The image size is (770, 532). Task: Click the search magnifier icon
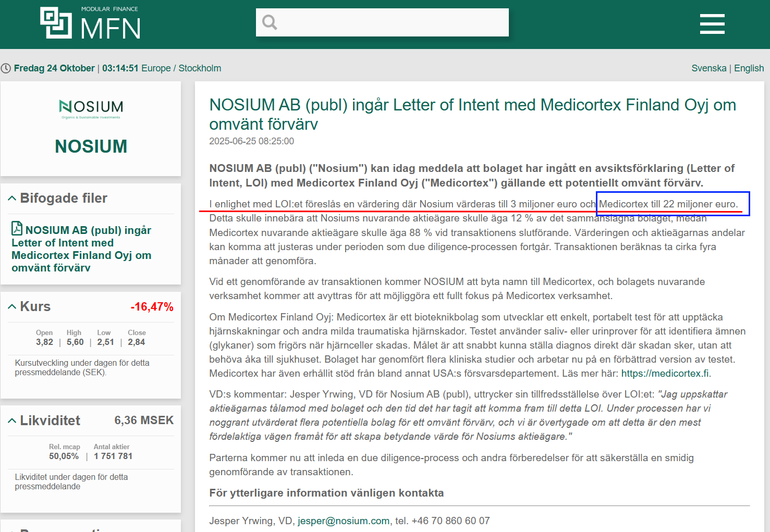[x=270, y=22]
